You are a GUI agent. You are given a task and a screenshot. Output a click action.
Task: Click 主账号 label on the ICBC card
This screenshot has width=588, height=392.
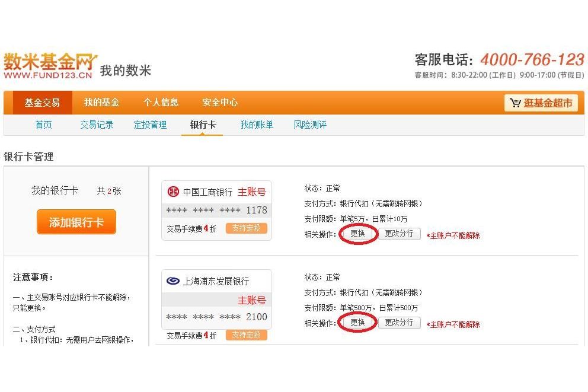point(252,192)
